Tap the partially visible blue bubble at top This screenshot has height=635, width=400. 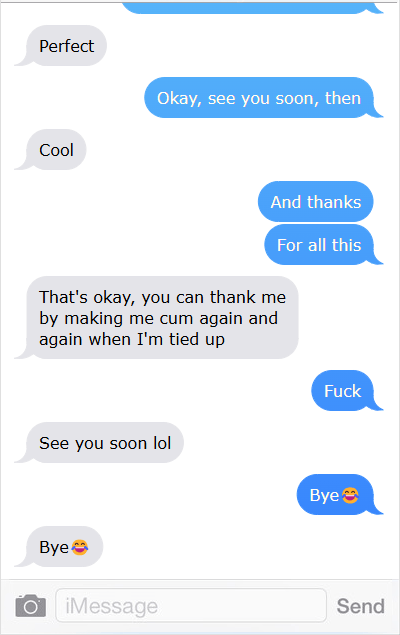tap(252, 8)
